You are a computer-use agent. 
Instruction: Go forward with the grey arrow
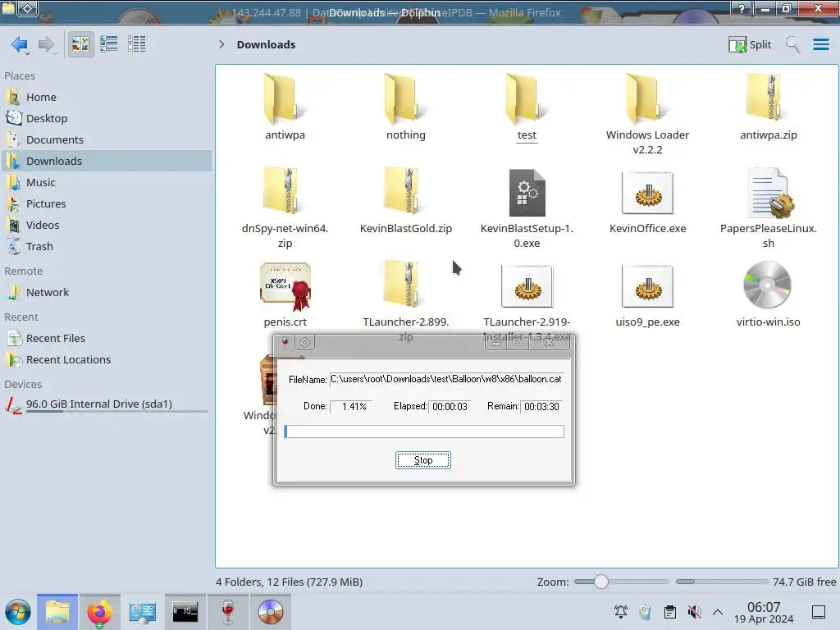(47, 44)
